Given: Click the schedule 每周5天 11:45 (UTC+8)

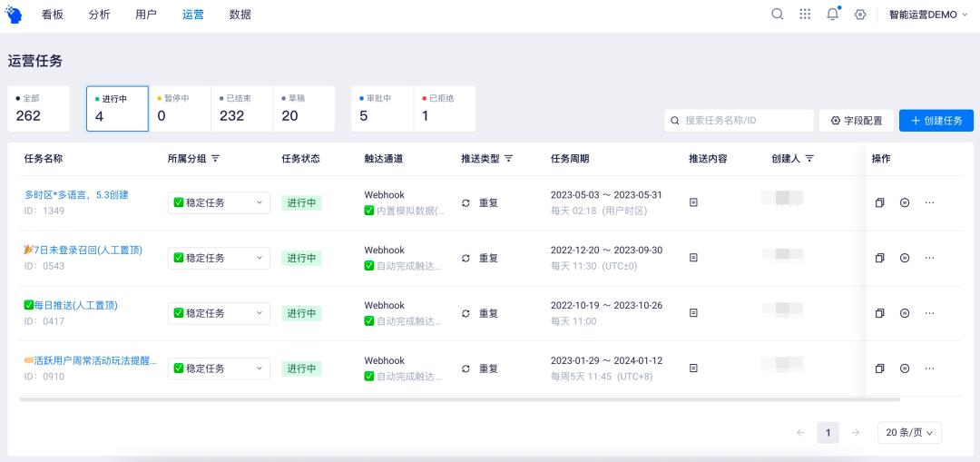Looking at the screenshot, I should tap(601, 377).
